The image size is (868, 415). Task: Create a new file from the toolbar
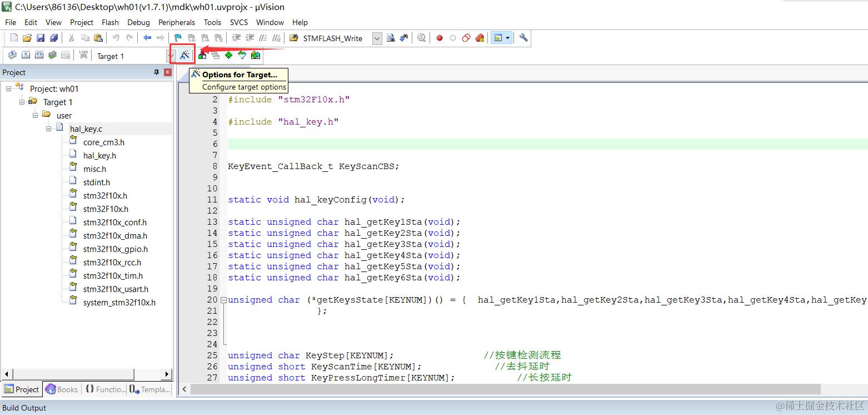[14, 38]
